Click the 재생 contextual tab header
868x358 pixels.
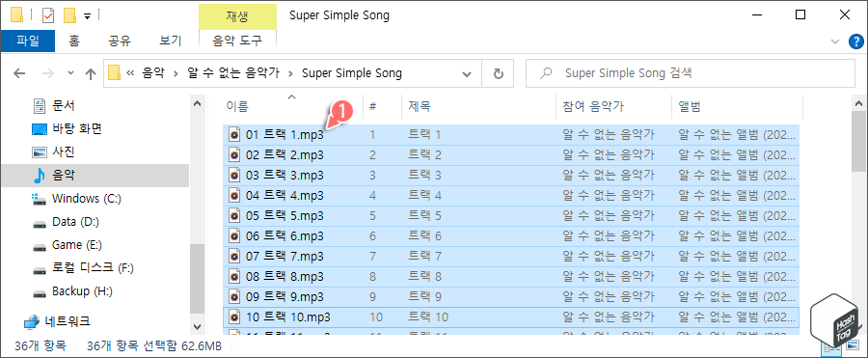(237, 15)
